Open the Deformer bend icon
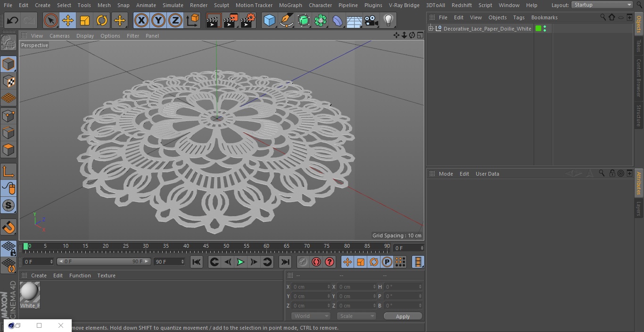Image resolution: width=644 pixels, height=332 pixels. click(x=338, y=20)
